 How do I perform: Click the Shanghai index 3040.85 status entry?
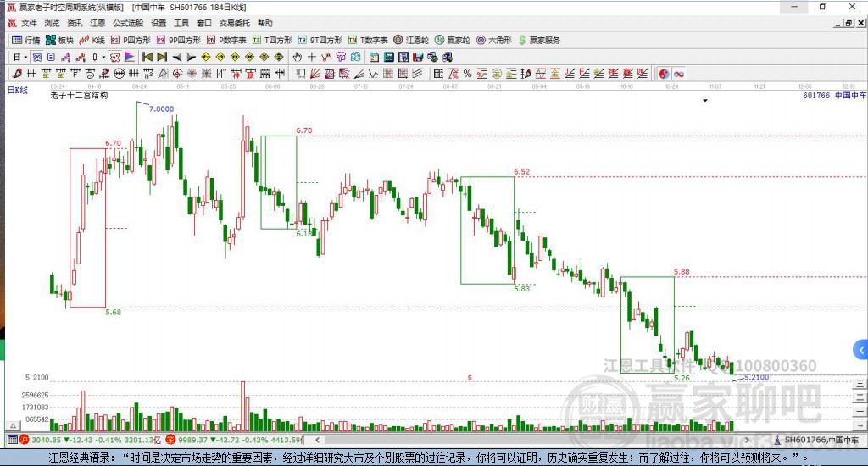pos(92,440)
